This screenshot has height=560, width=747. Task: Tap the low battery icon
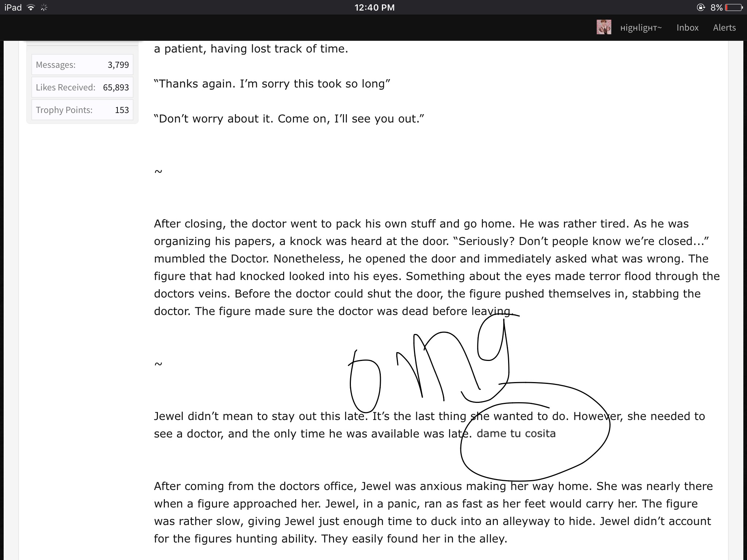coord(734,7)
